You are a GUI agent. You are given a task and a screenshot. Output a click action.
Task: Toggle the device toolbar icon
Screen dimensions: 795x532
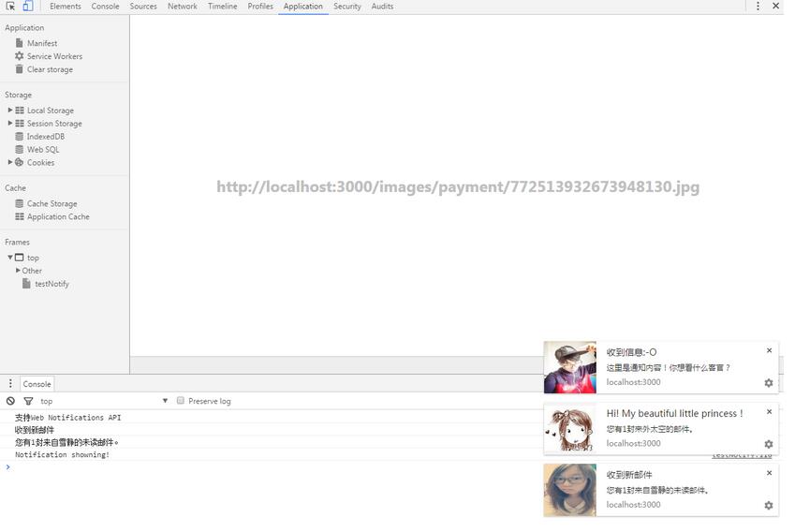(x=27, y=6)
